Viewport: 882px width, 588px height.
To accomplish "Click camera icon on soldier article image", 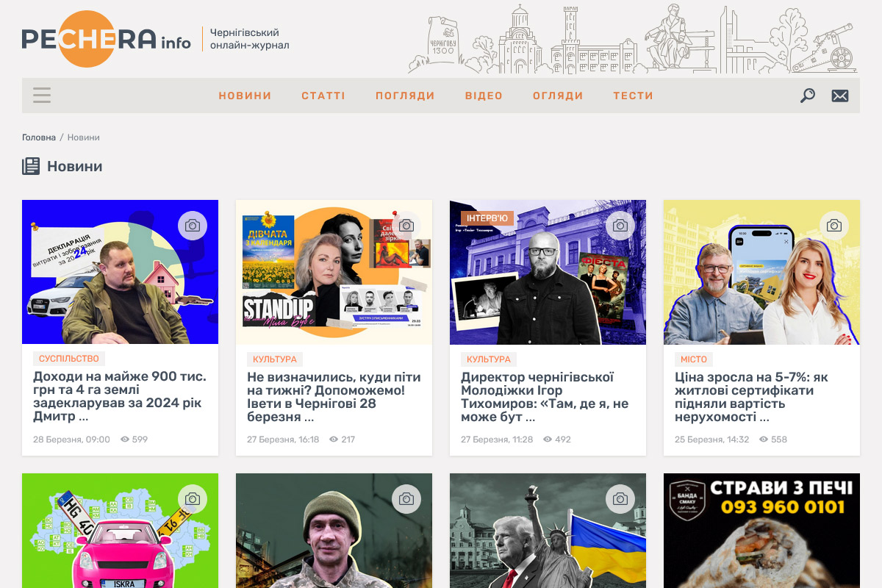I will point(406,499).
